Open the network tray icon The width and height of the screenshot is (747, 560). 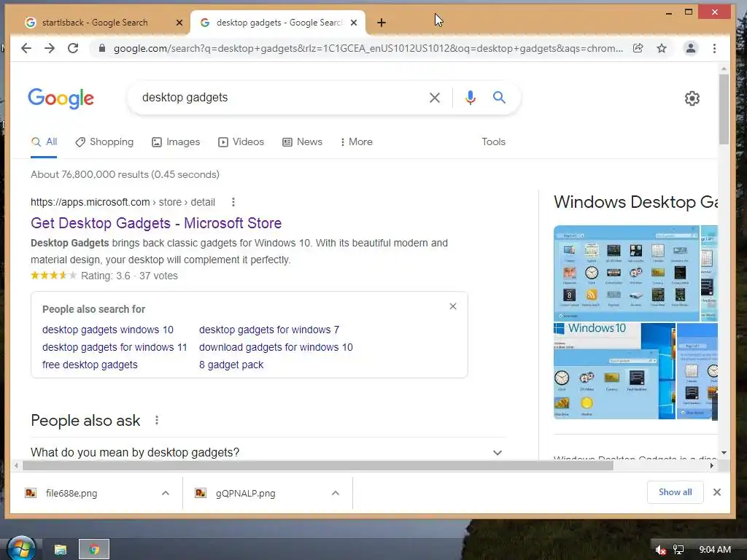click(x=678, y=550)
